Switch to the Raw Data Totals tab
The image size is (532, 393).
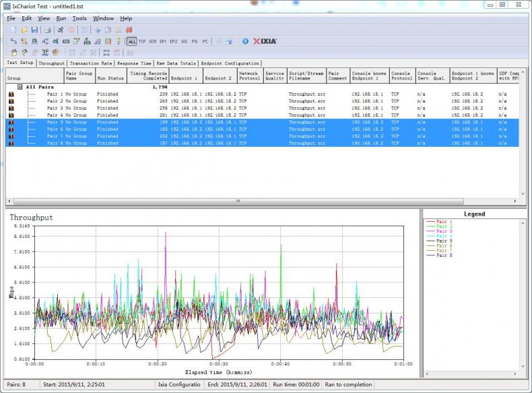(176, 63)
